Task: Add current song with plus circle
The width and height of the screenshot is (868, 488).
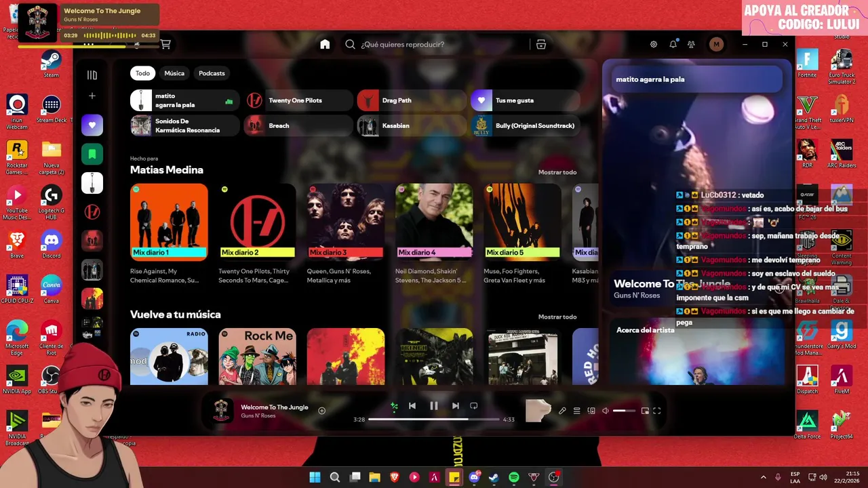Action: tap(322, 411)
